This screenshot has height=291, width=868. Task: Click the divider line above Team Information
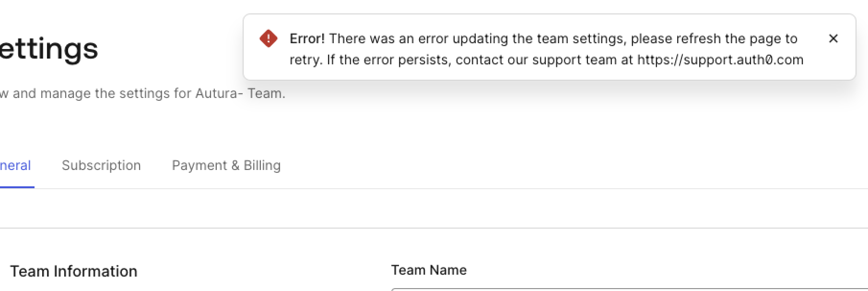pos(432,228)
